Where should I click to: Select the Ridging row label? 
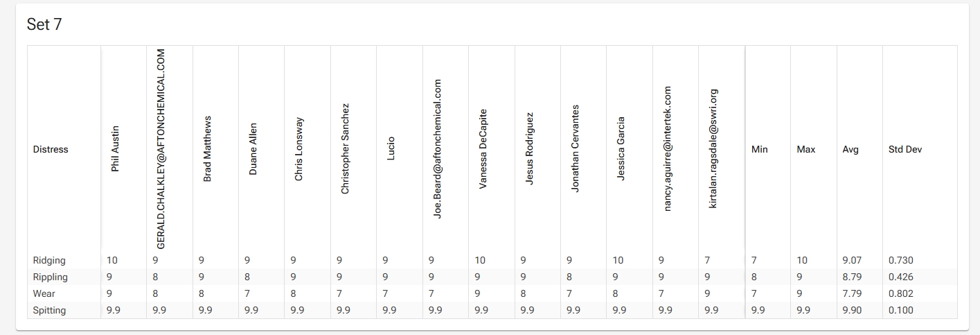pos(49,260)
